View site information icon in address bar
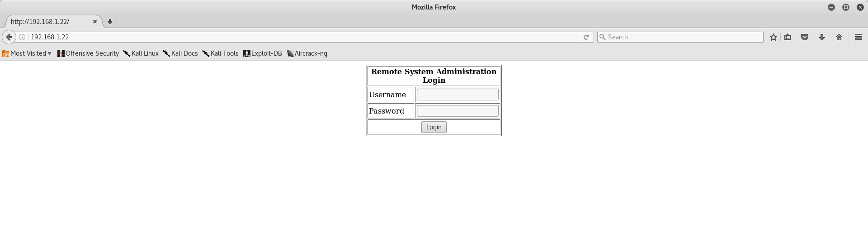Screen dimensions: 868x228 (x=22, y=37)
